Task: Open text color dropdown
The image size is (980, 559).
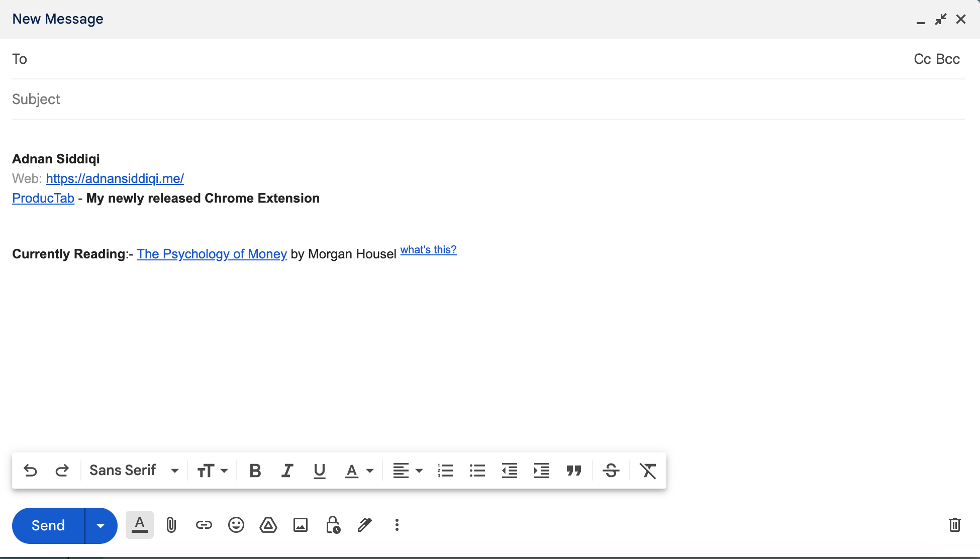Action: [359, 471]
